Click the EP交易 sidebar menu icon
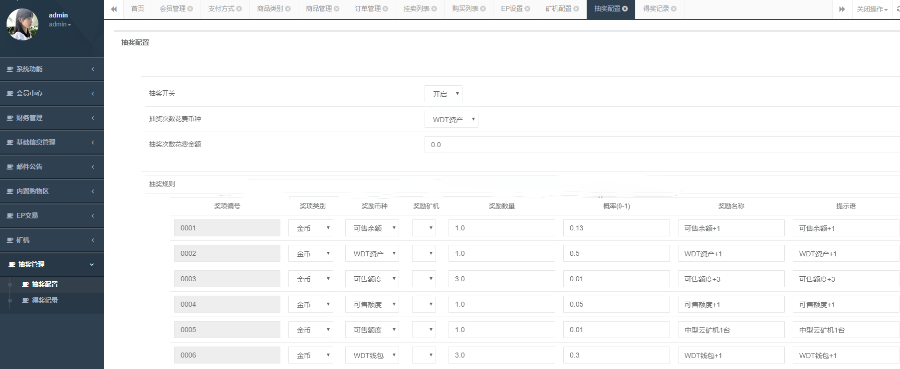The width and height of the screenshot is (900, 369). [10, 216]
